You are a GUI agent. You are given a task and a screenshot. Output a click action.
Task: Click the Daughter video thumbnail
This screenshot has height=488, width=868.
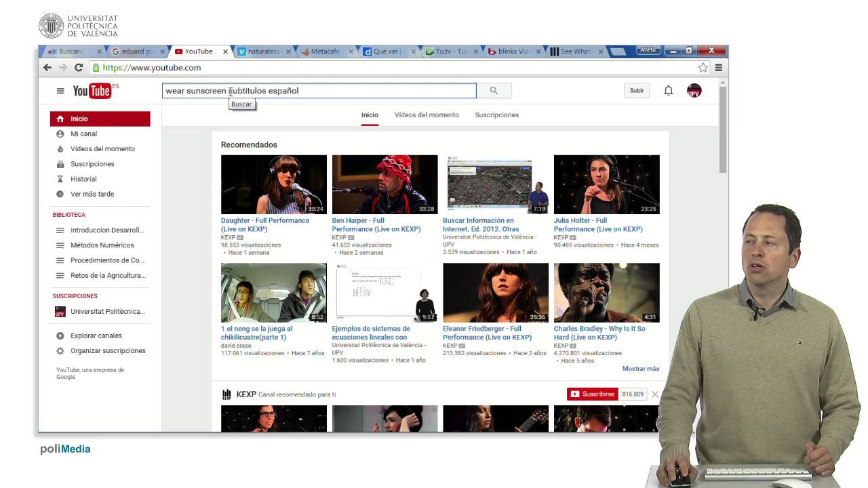pos(274,184)
